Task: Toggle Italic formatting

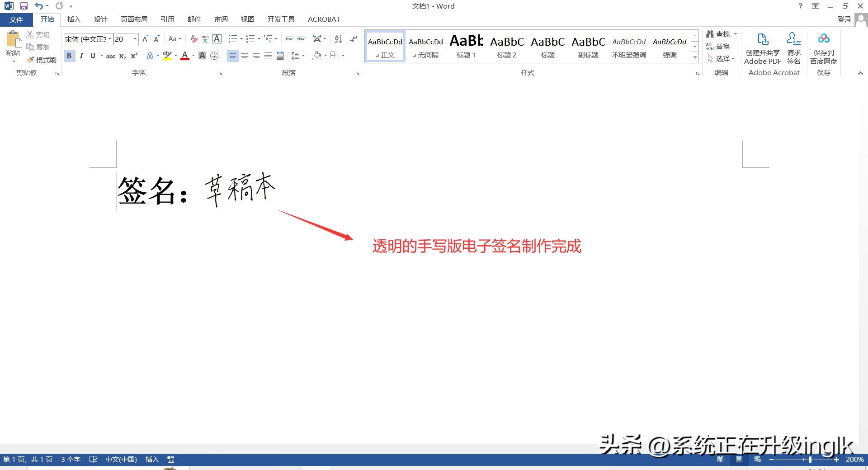Action: point(81,56)
